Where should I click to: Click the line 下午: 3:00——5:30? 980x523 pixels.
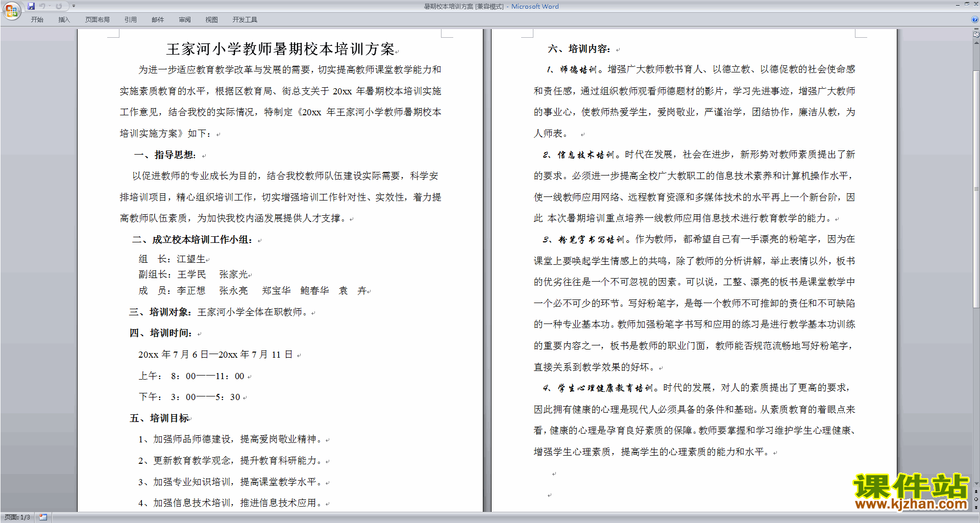pyautogui.click(x=189, y=397)
